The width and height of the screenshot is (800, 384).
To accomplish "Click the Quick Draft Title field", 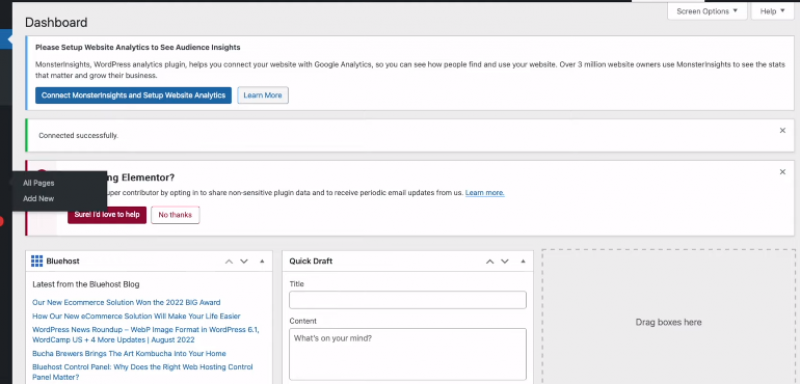I will [x=408, y=300].
